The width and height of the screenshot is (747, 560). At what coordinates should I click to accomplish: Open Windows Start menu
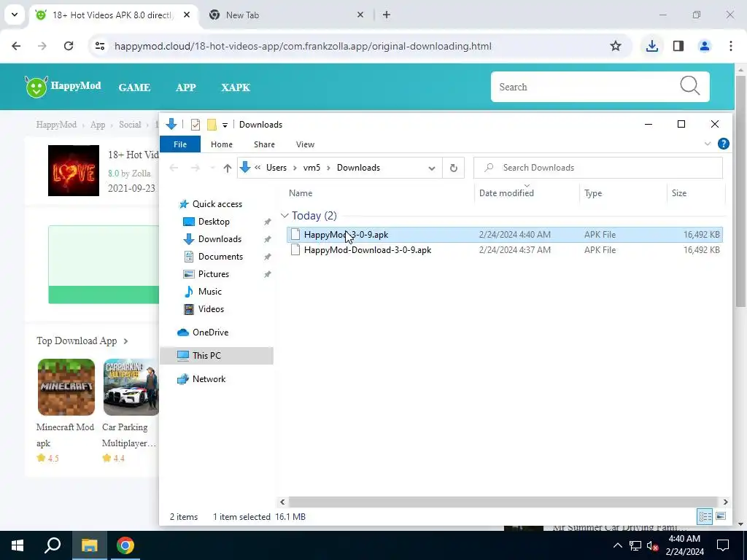18,545
